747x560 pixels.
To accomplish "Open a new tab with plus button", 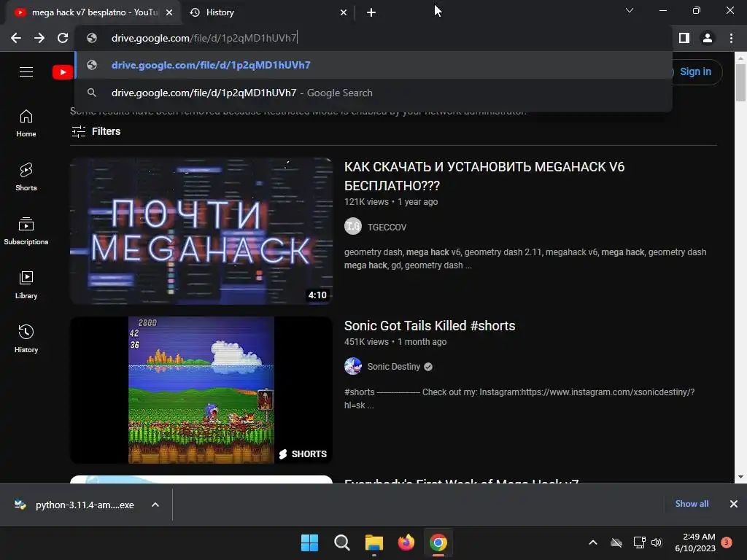I will click(371, 13).
